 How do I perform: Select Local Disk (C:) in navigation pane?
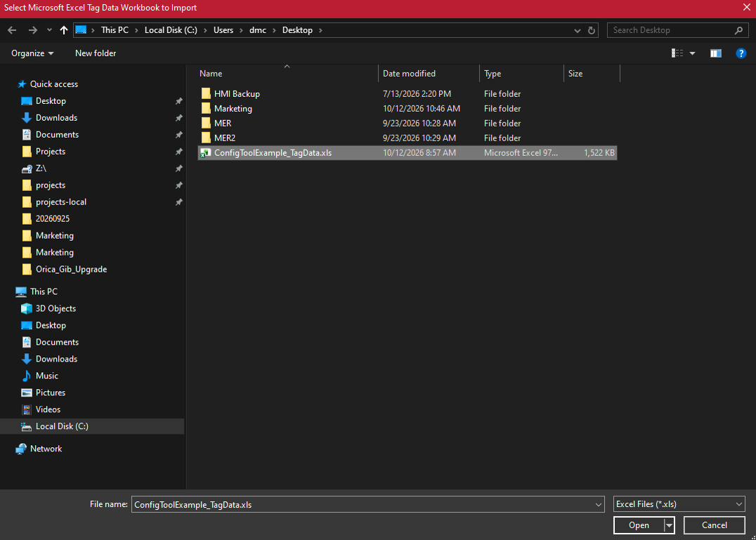point(62,426)
